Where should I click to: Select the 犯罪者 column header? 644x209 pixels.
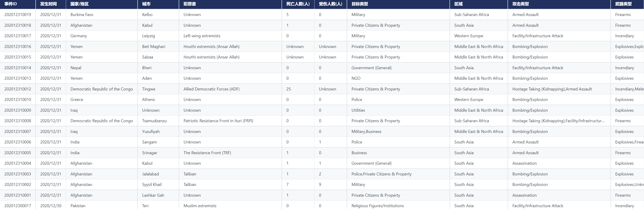click(x=189, y=4)
